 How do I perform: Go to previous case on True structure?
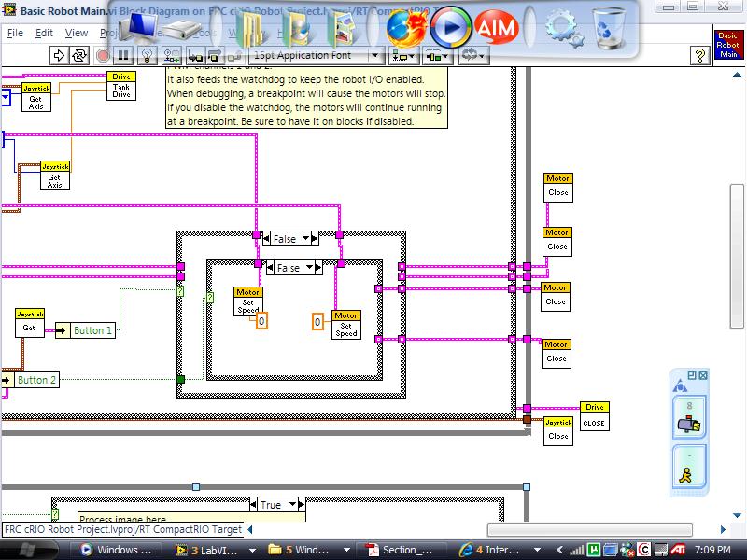(x=253, y=504)
